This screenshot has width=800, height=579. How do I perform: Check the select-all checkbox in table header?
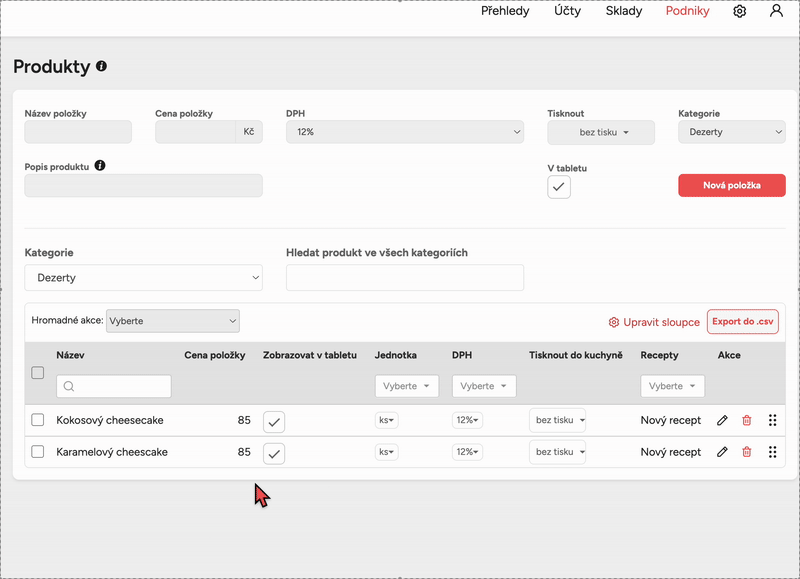pos(38,373)
